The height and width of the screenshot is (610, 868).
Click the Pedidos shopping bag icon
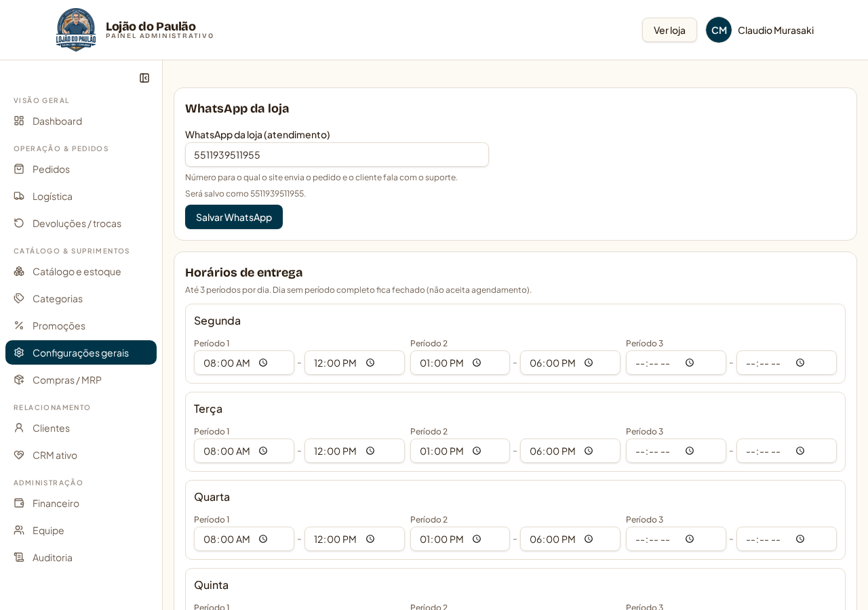[19, 169]
